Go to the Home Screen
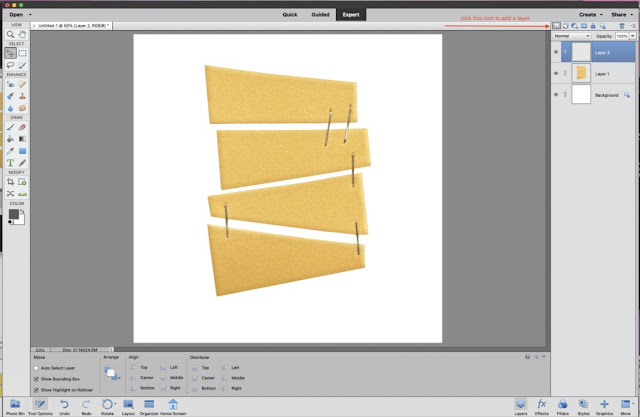640x417 pixels. coord(173,407)
